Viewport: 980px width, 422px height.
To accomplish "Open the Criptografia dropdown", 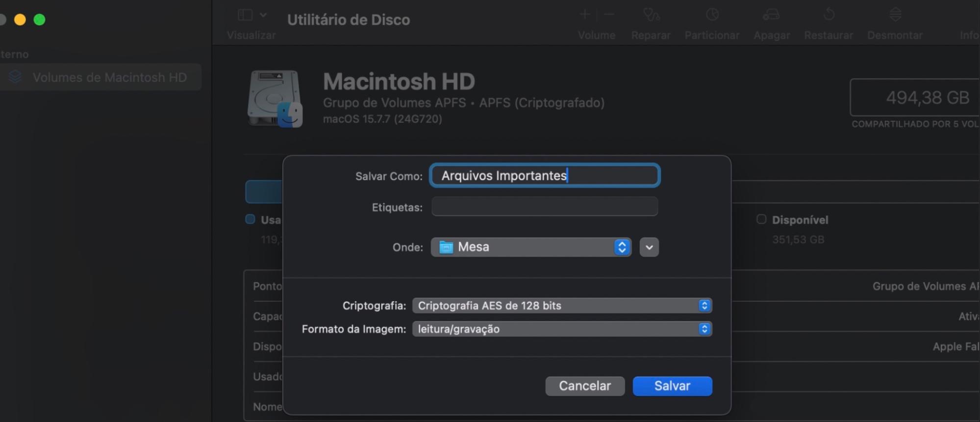I will [562, 306].
